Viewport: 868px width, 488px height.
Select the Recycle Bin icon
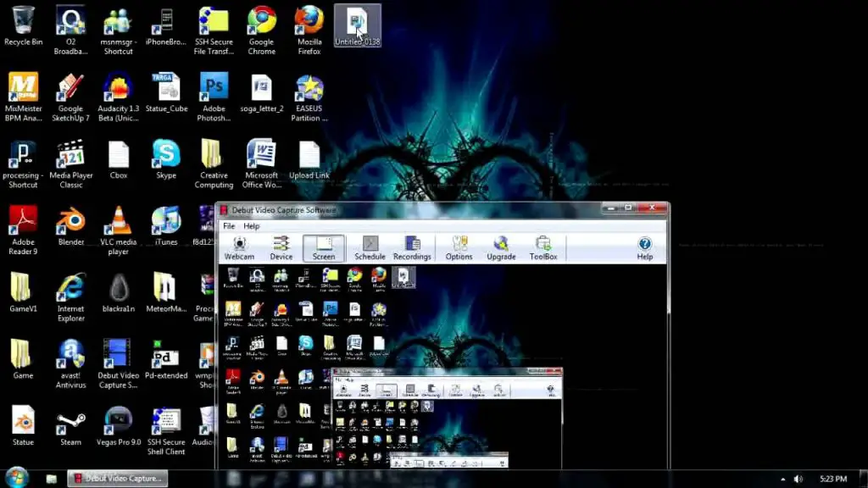click(x=23, y=25)
